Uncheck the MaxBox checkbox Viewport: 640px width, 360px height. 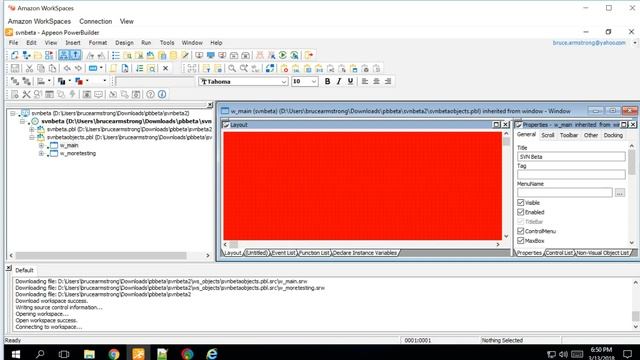(520, 241)
